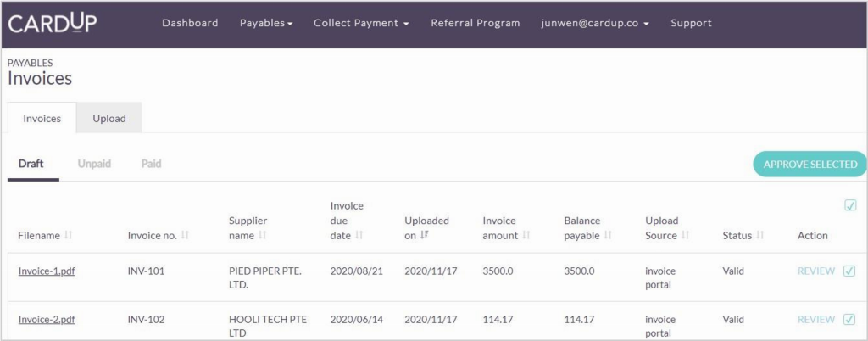Switch to the Unpaid invoices tab
868x341 pixels.
(94, 164)
